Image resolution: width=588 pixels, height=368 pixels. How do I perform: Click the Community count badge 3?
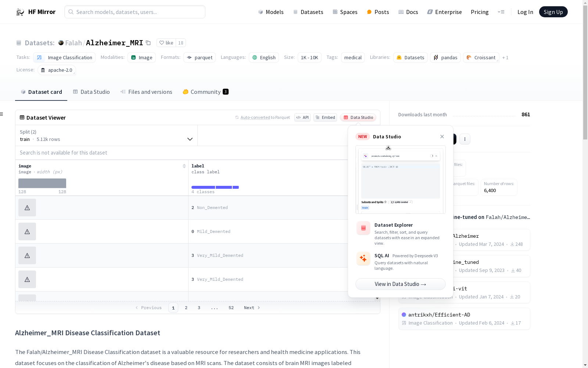tap(226, 92)
